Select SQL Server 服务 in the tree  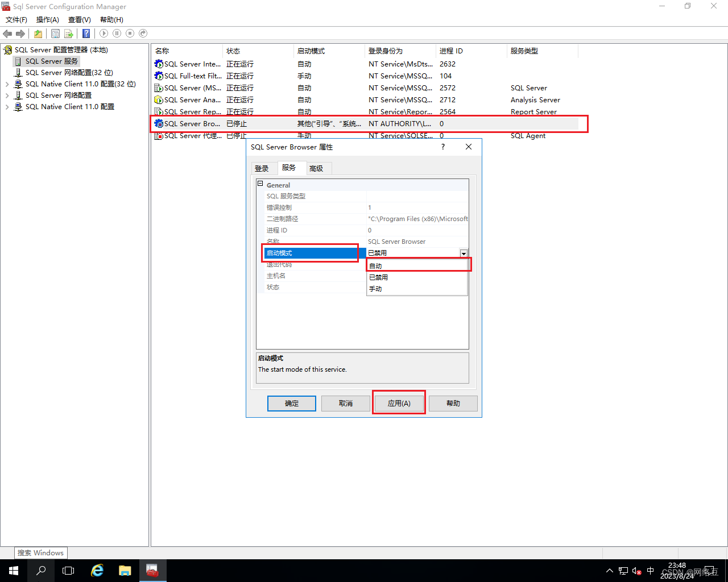(51, 61)
